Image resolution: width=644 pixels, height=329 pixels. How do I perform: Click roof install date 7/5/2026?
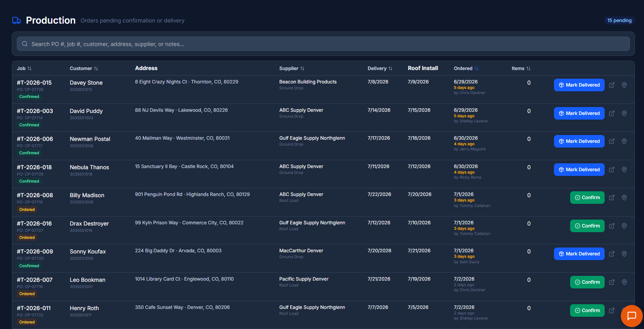coord(418,307)
